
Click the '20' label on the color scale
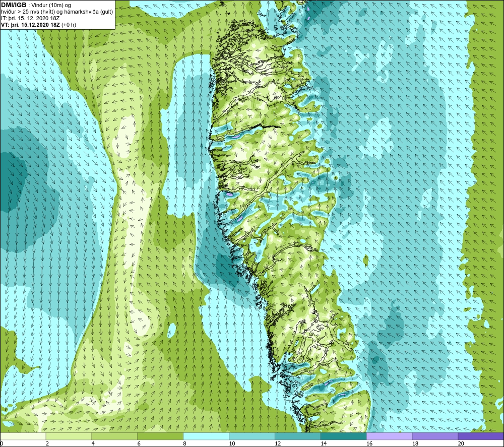pyautogui.click(x=461, y=443)
